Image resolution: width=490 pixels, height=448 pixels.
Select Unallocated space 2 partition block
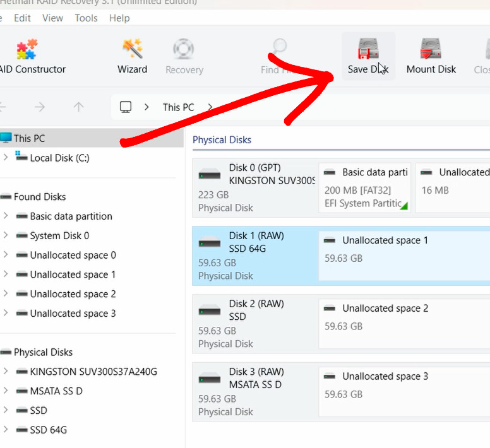click(x=404, y=324)
